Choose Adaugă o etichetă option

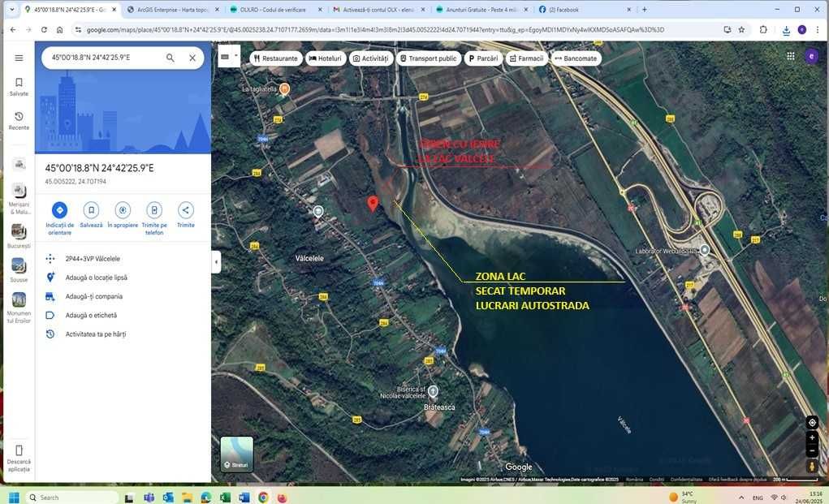[x=91, y=316]
